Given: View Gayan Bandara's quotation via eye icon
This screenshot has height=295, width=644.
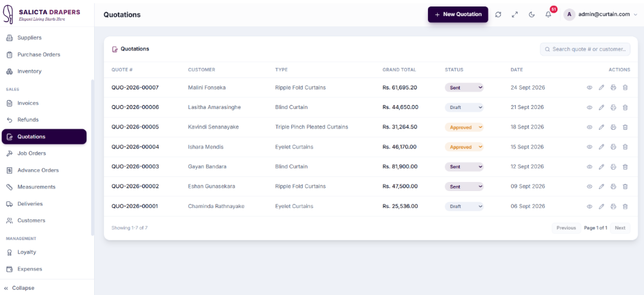Looking at the screenshot, I should pyautogui.click(x=589, y=167).
